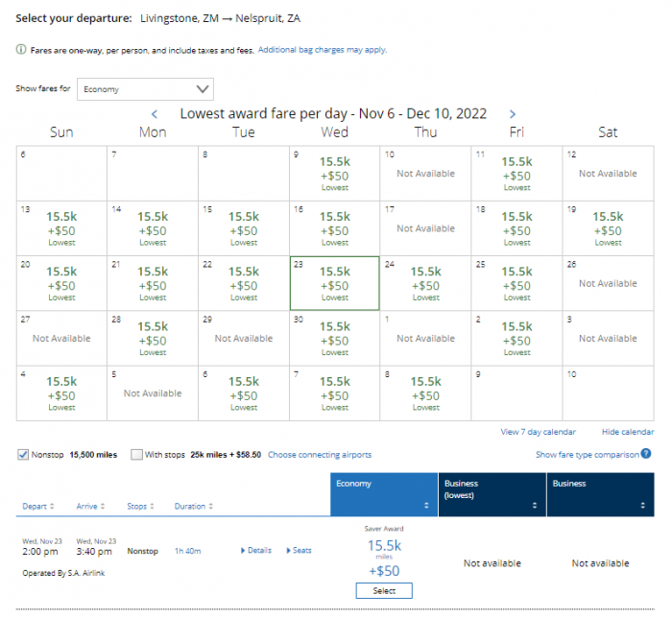Select Nov 25 fare cell

(516, 283)
